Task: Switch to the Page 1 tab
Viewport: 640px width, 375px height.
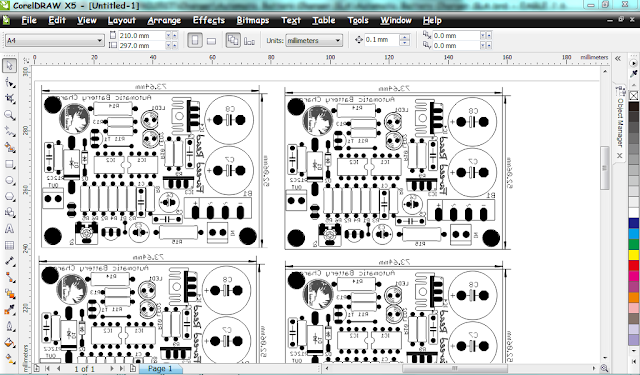Action: pyautogui.click(x=160, y=368)
